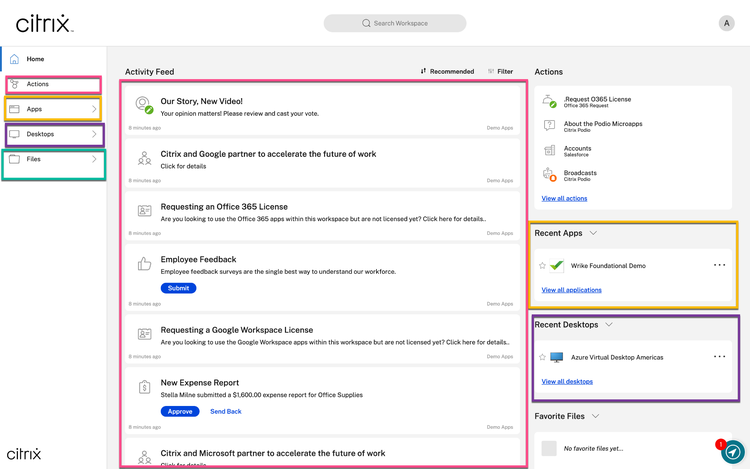The width and height of the screenshot is (750, 469).
Task: Click the Wrike Foundational Demo app name
Action: point(608,265)
